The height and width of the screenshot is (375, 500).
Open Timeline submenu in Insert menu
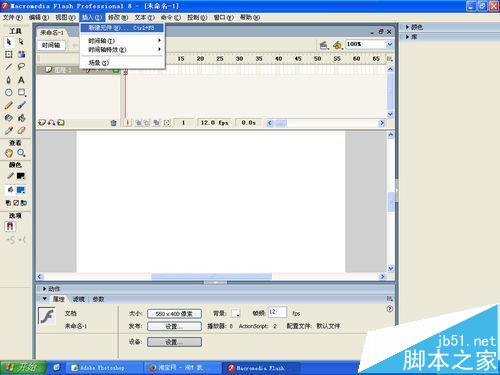click(x=122, y=41)
